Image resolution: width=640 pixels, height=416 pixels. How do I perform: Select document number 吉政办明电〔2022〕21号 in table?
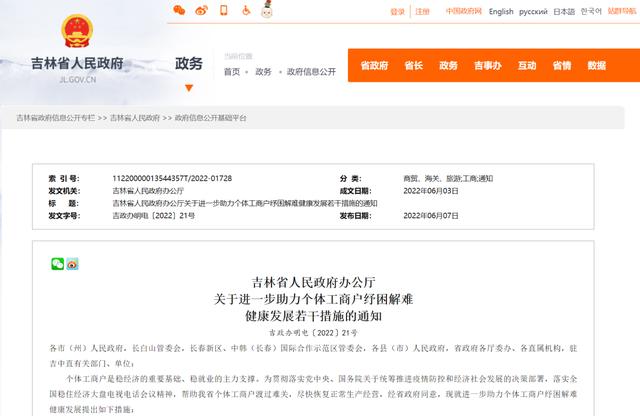pos(153,216)
